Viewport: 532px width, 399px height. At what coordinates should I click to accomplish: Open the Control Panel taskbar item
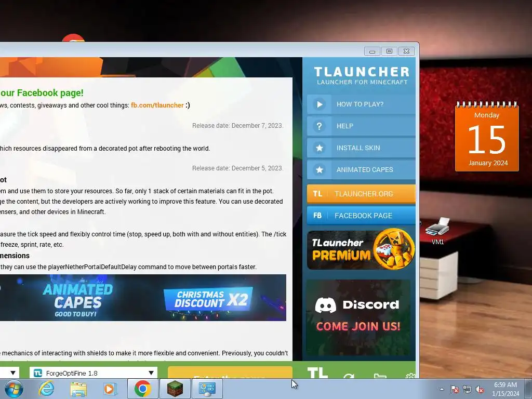(207, 389)
